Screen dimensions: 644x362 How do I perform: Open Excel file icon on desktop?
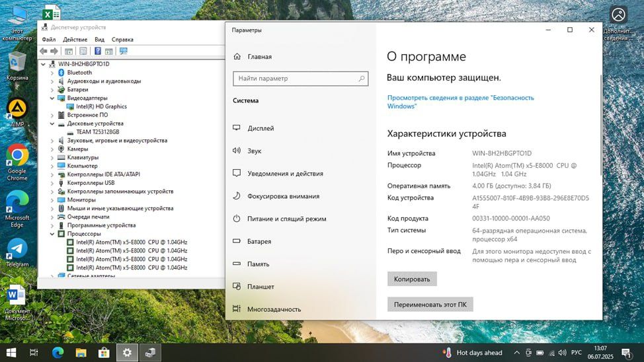52,13
